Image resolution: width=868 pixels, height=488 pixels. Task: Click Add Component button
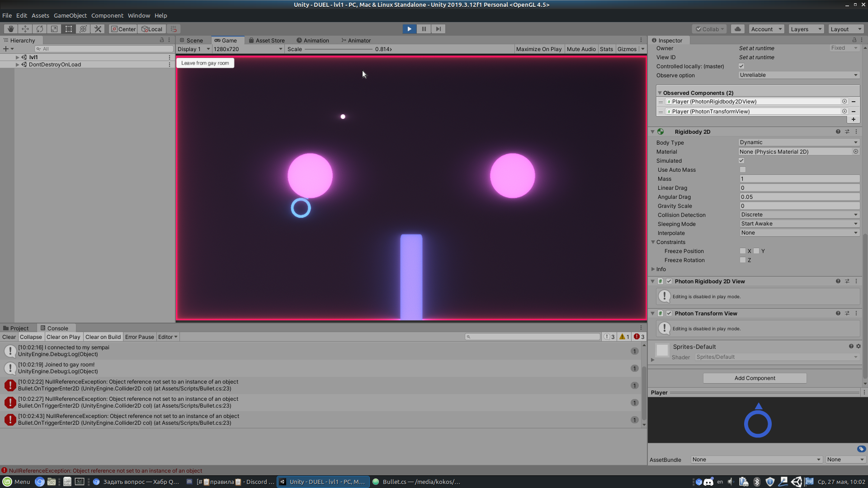pyautogui.click(x=755, y=378)
